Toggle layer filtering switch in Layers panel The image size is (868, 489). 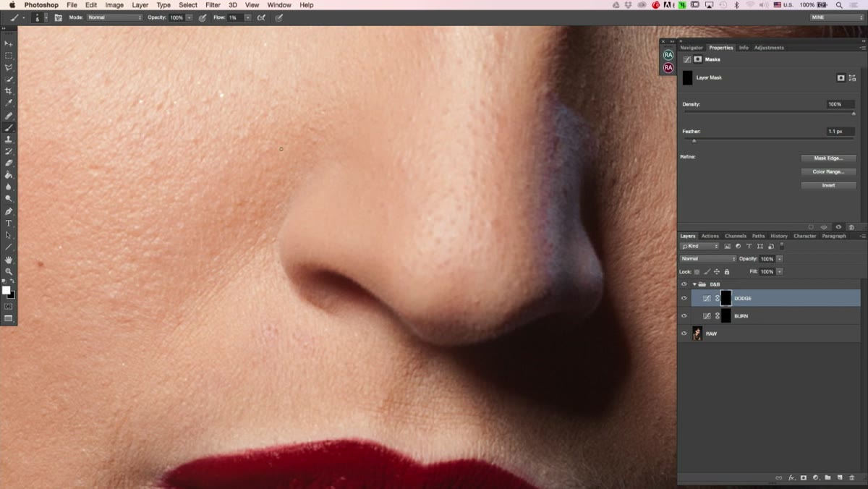tap(782, 246)
